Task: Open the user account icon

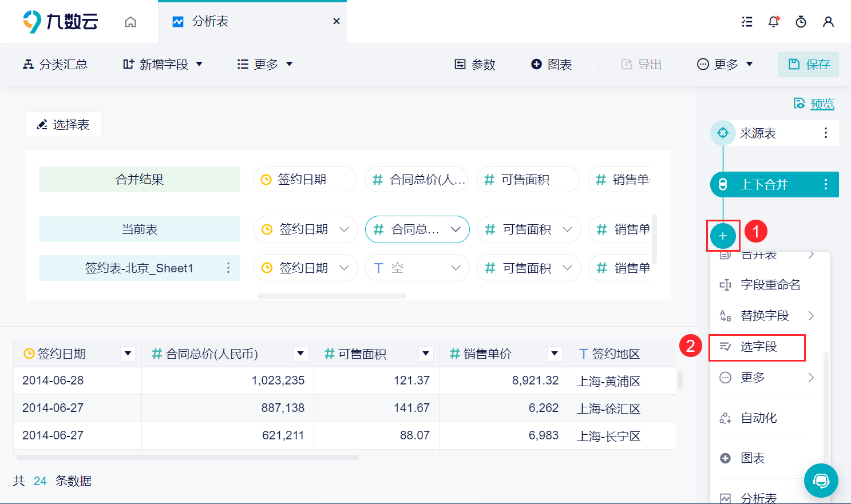Action: pyautogui.click(x=828, y=22)
